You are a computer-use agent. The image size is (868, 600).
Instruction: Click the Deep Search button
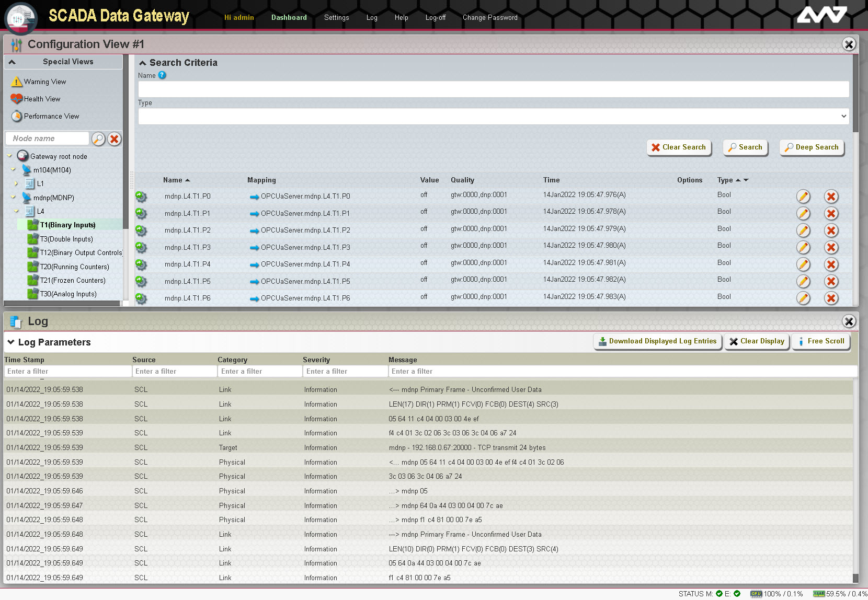coord(812,147)
